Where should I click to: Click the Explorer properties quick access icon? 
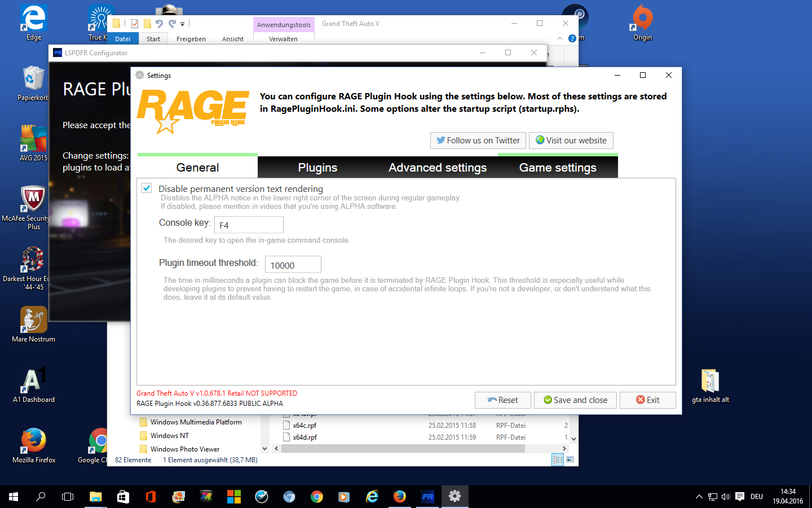tap(135, 24)
